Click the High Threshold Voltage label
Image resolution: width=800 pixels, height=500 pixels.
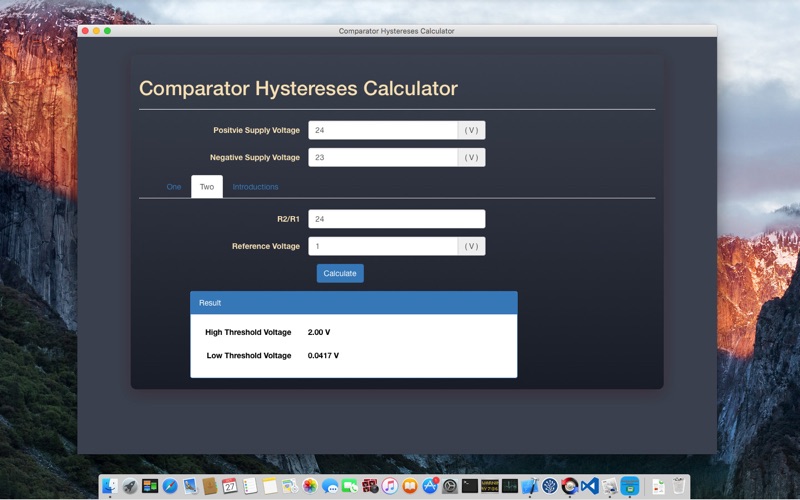(x=248, y=332)
